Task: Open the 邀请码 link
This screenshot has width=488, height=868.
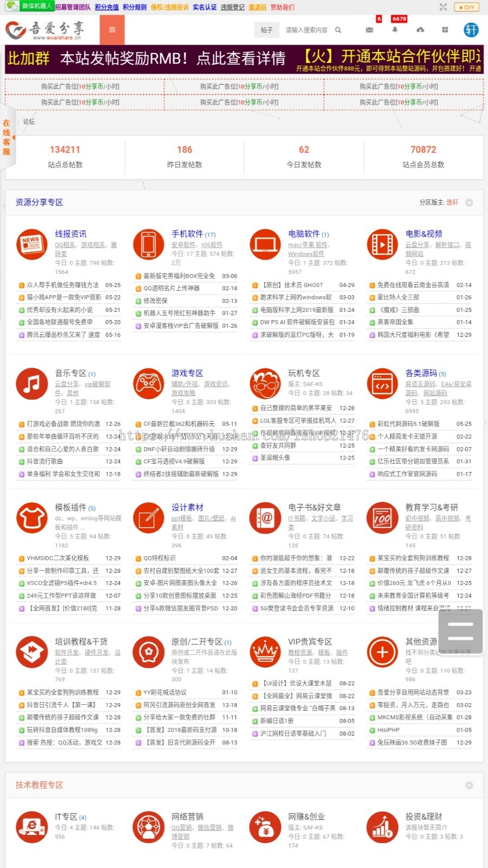Action: pos(258,7)
